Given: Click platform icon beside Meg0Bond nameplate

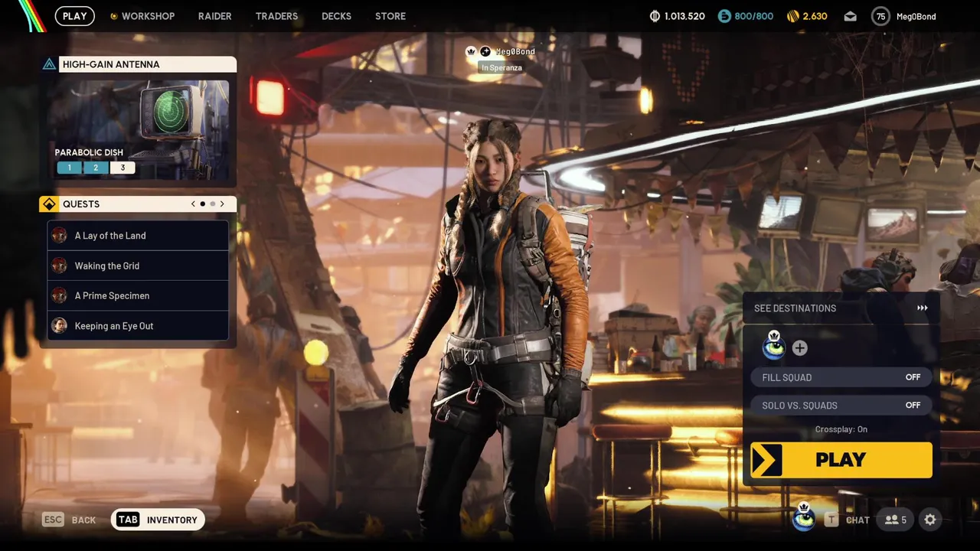Looking at the screenshot, I should click(x=485, y=51).
